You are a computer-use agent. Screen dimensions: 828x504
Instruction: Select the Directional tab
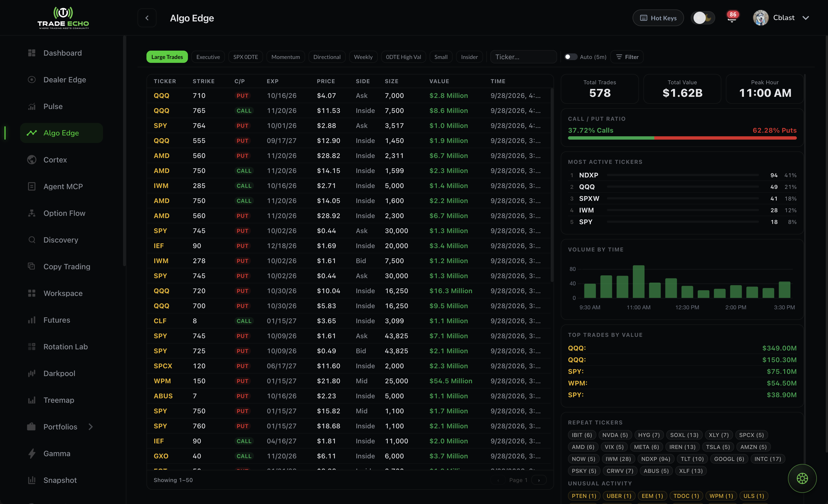click(x=327, y=57)
